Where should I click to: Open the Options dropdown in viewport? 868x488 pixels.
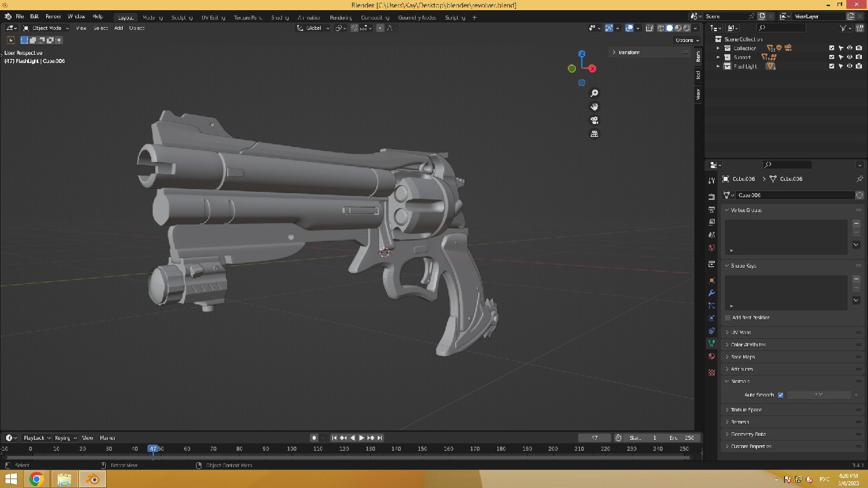click(x=686, y=40)
